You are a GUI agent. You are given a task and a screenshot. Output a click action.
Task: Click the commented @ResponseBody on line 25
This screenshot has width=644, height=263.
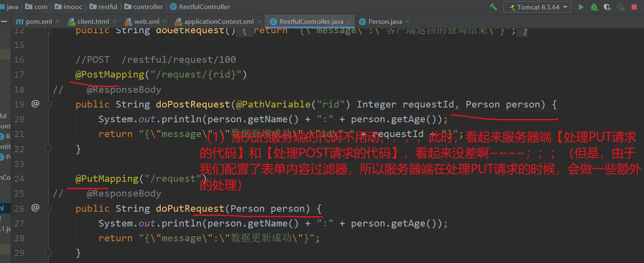[x=124, y=193]
